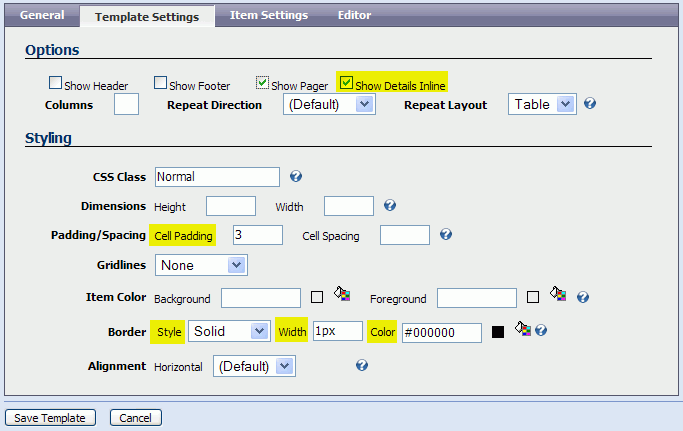Select the Template Settings tab
This screenshot has width=683, height=431.
point(147,17)
